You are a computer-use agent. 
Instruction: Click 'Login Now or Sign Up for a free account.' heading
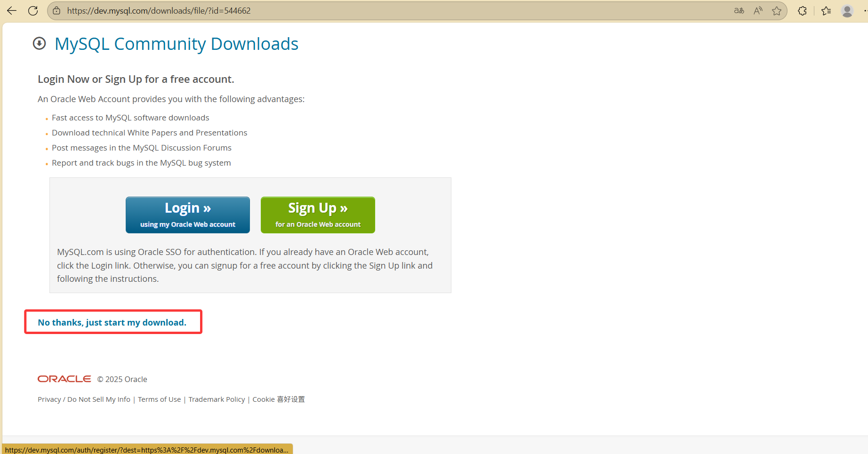[x=136, y=79]
